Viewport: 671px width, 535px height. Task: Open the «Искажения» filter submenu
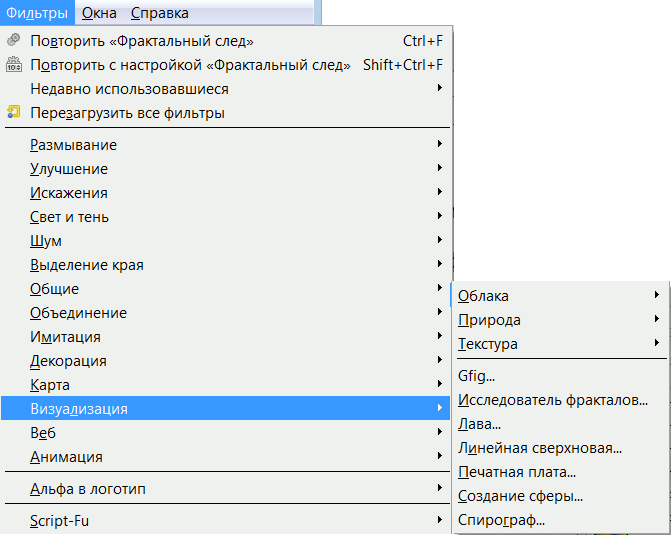[69, 193]
